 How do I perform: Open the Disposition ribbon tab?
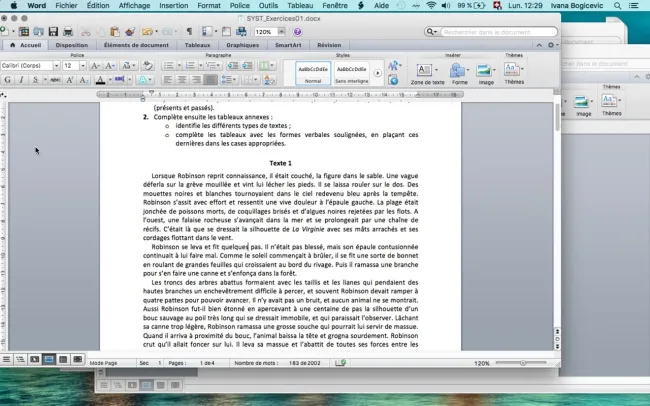click(x=72, y=45)
